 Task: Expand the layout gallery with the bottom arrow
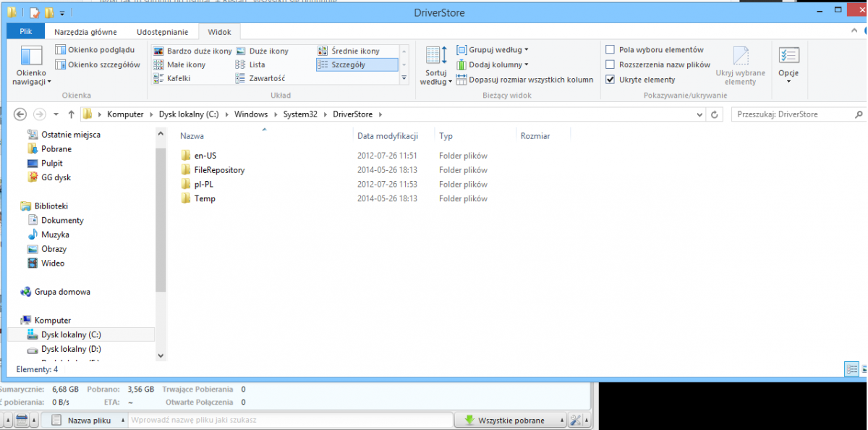404,77
